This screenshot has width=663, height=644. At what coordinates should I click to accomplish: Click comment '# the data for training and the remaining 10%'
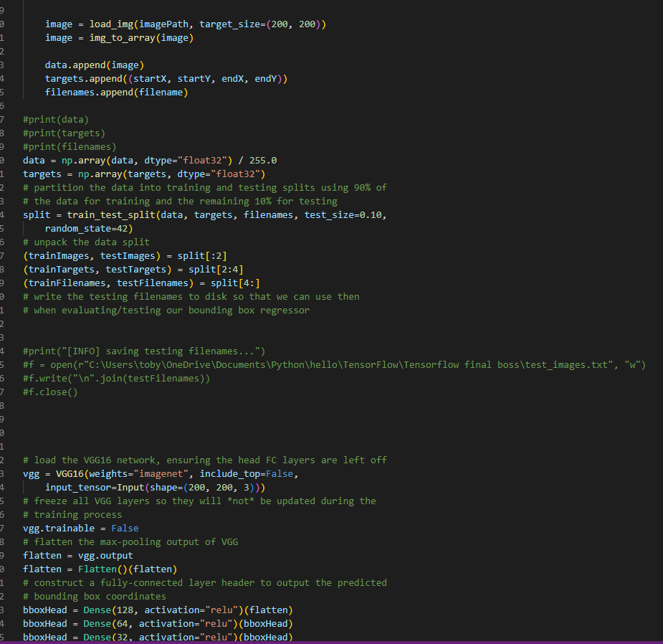point(180,202)
